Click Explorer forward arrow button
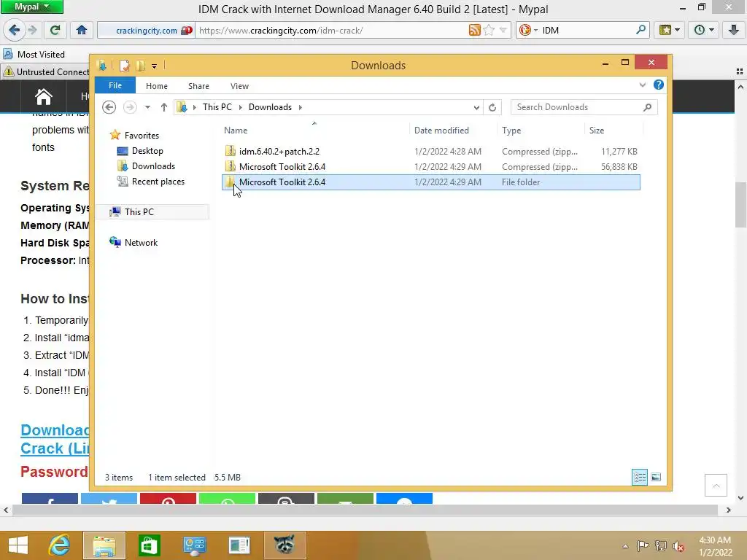Viewport: 747px width, 560px height. click(130, 107)
